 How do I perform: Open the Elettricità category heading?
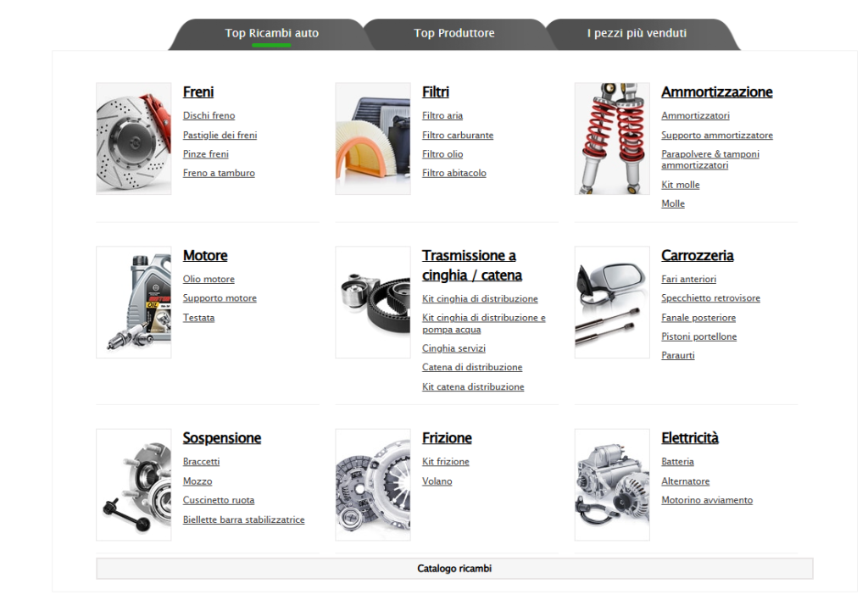coord(690,438)
